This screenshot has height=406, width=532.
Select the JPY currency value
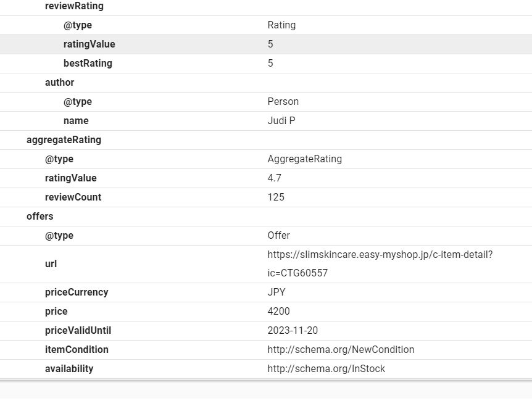pyautogui.click(x=276, y=292)
